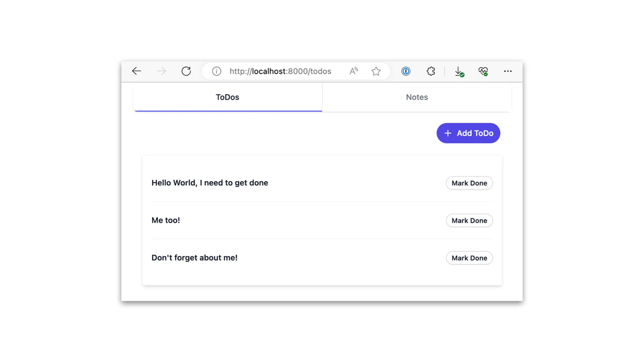Screen dimensions: 644x362
Task: Open the 1Password extension
Action: tap(406, 71)
